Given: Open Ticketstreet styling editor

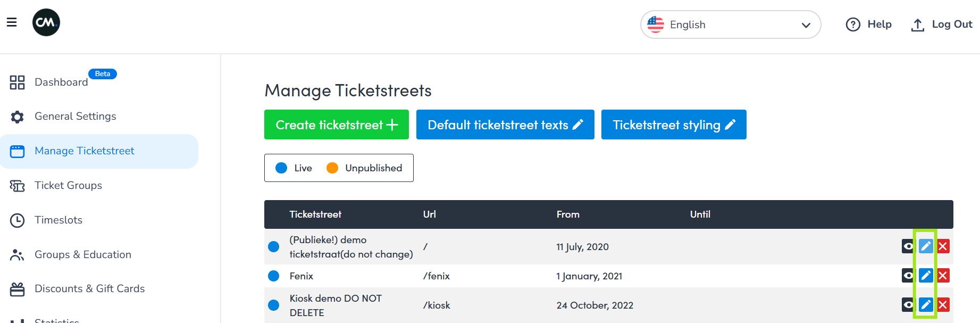Looking at the screenshot, I should pyautogui.click(x=674, y=125).
